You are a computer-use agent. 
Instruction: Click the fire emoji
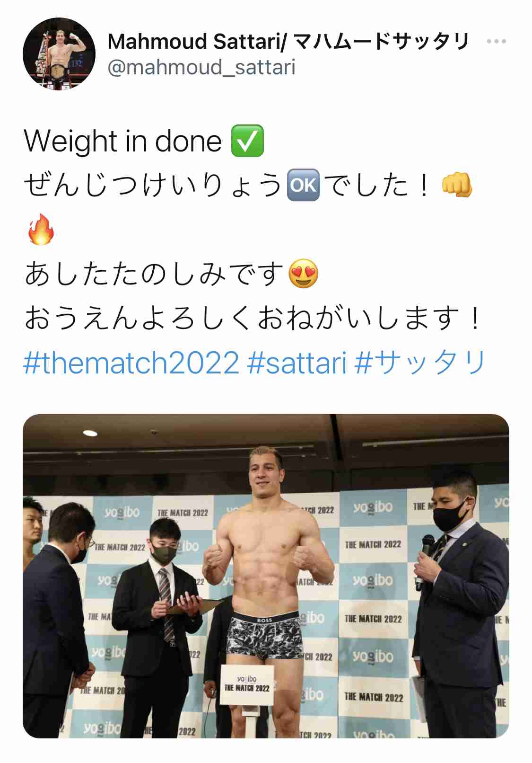41,229
